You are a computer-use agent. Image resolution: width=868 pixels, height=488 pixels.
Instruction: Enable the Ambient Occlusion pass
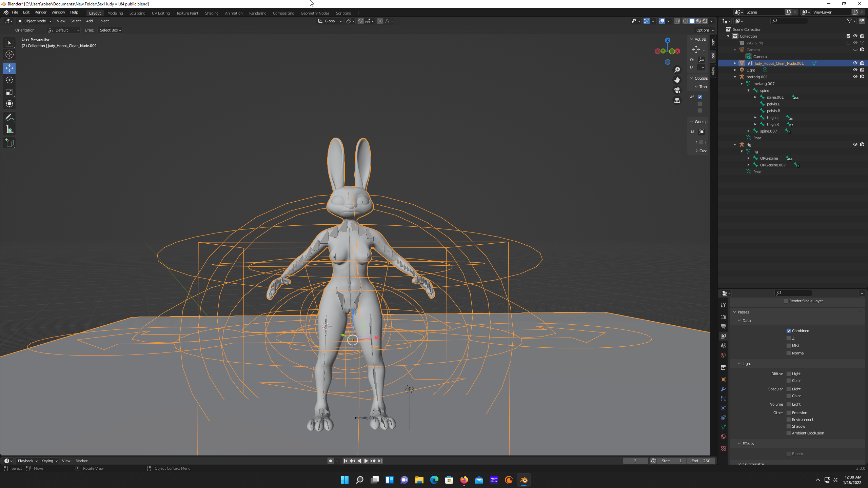click(789, 433)
